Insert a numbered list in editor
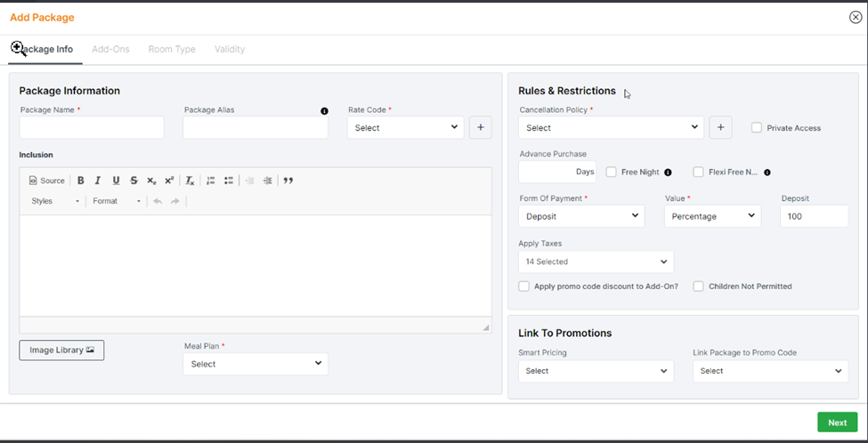This screenshot has width=868, height=443. pyautogui.click(x=211, y=181)
